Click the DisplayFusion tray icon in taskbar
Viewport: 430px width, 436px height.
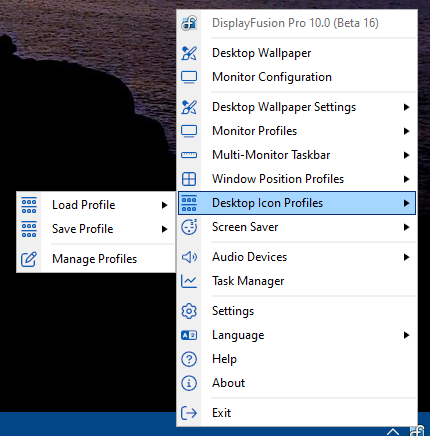(x=417, y=431)
